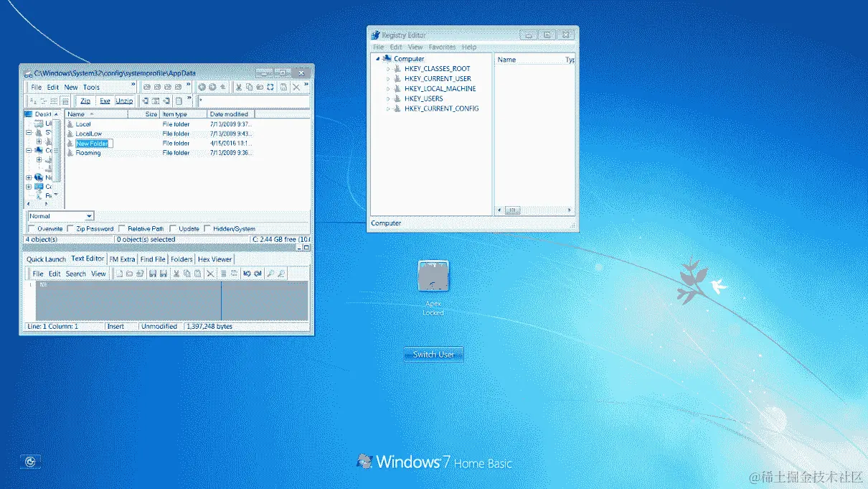
Task: Switch to the Quick Launch tab
Action: pyautogui.click(x=46, y=259)
